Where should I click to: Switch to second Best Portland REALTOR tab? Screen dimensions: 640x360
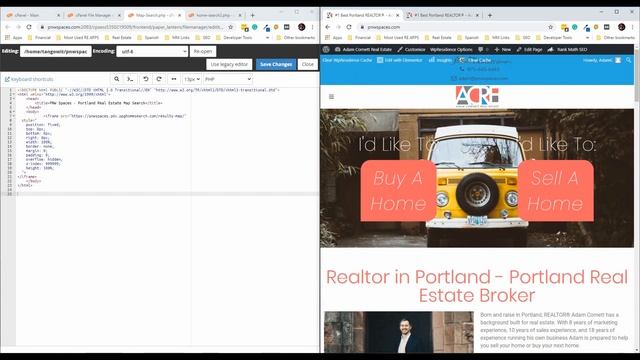point(443,15)
